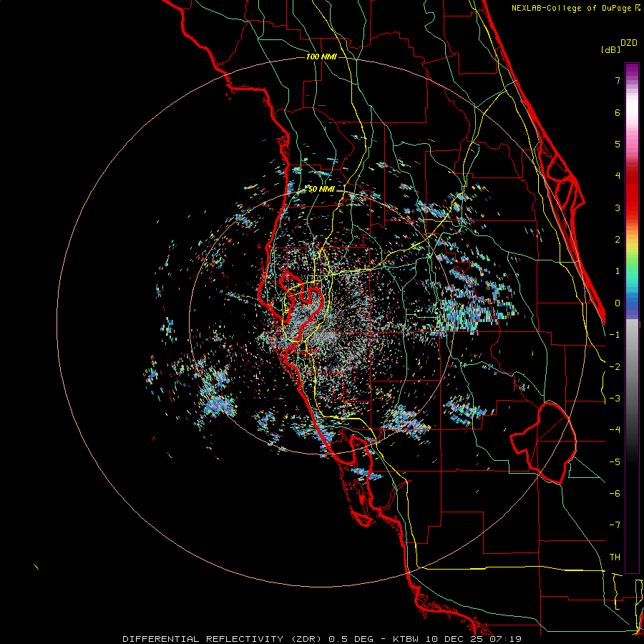Select the 6 dB tick on color scale
The width and height of the screenshot is (644, 644).
[x=618, y=112]
